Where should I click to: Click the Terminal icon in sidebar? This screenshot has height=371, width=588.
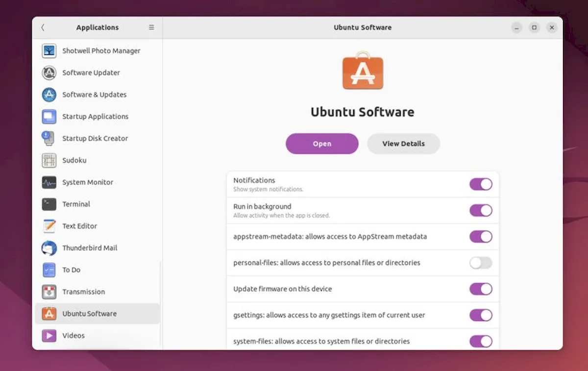[49, 204]
